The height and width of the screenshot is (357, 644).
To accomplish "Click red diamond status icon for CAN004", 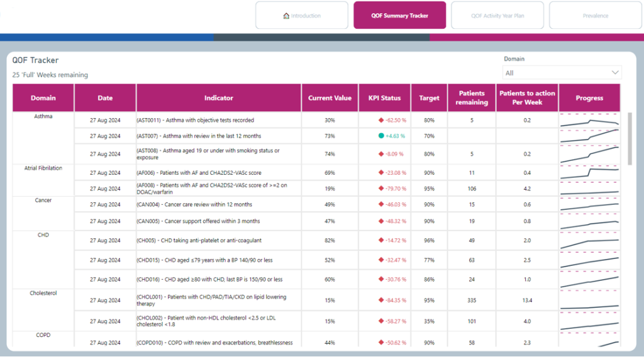I will (381, 205).
